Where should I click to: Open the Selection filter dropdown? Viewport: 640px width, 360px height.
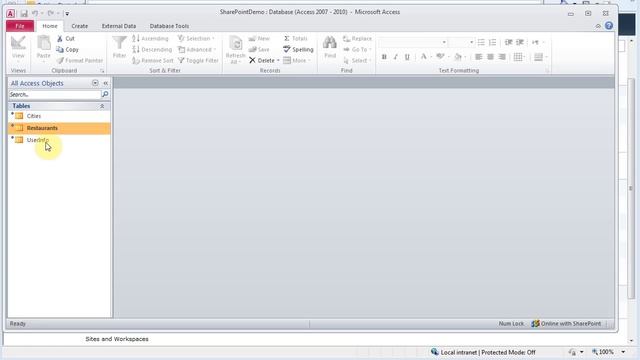click(196, 38)
